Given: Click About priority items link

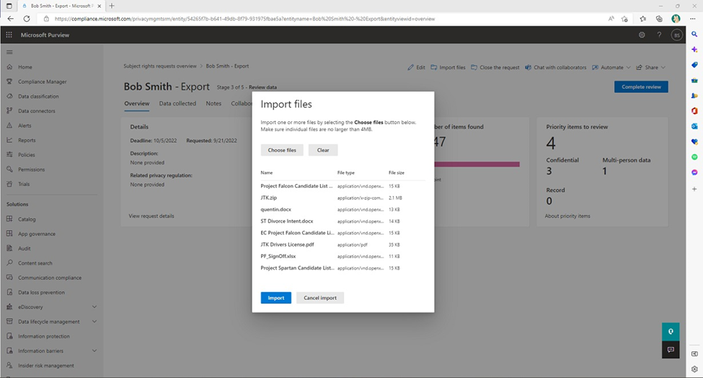Looking at the screenshot, I should point(568,216).
